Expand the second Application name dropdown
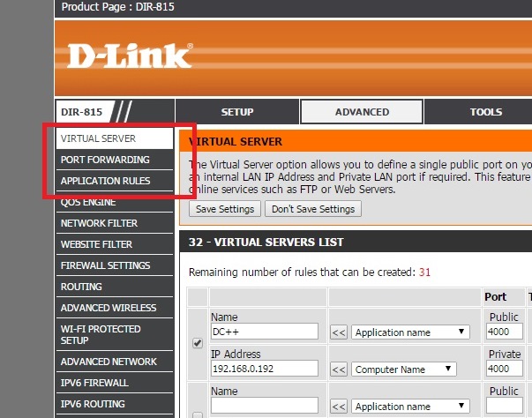Viewport: 532px width, 418px height. coord(410,407)
